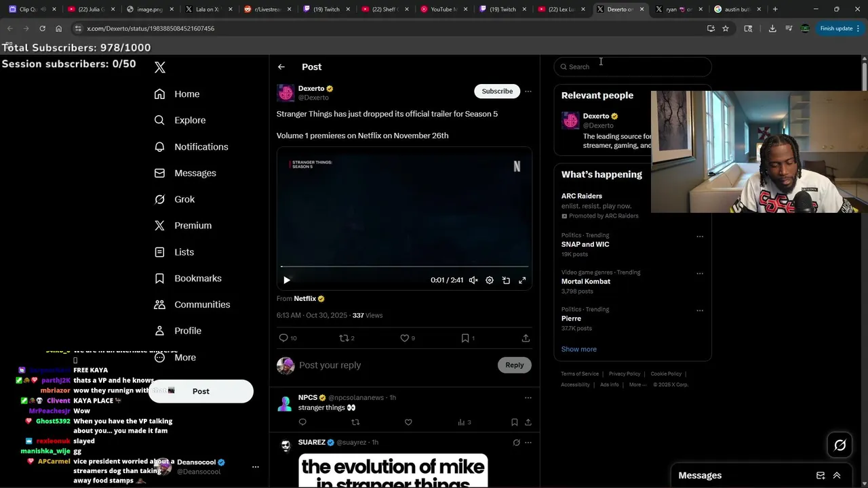
Task: Open Bookmarks in the sidebar
Action: pyautogui.click(x=188, y=279)
